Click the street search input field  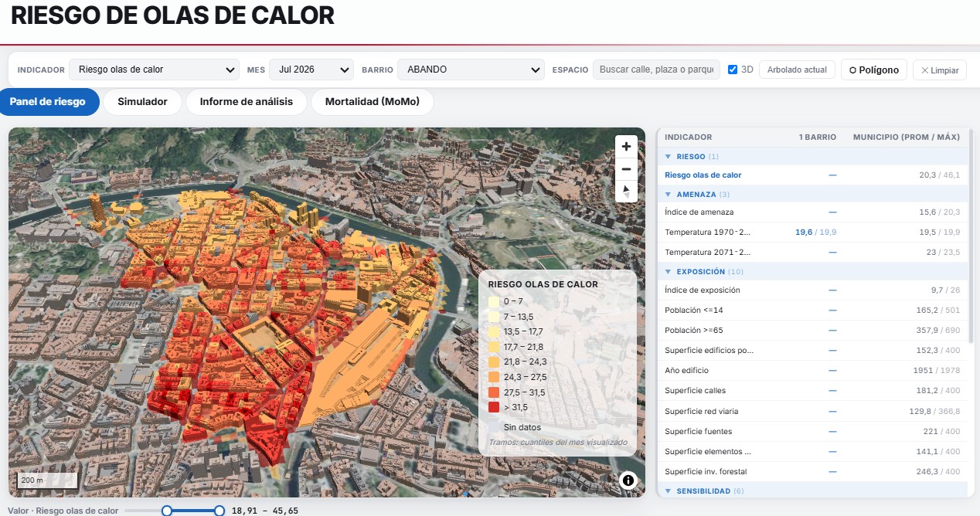click(656, 70)
